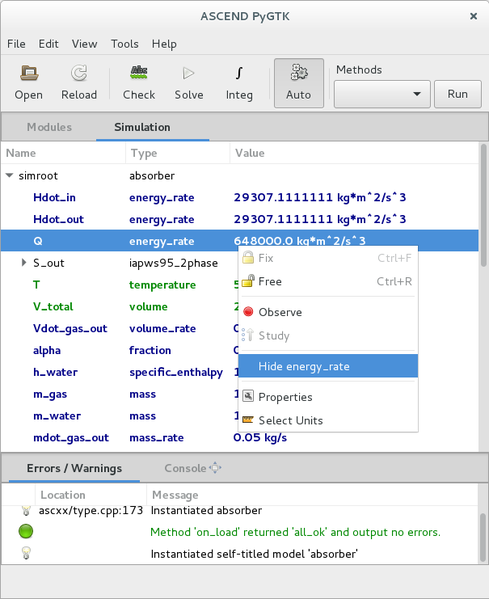The image size is (489, 599).
Task: Open the Edit menu
Action: pyautogui.click(x=49, y=44)
